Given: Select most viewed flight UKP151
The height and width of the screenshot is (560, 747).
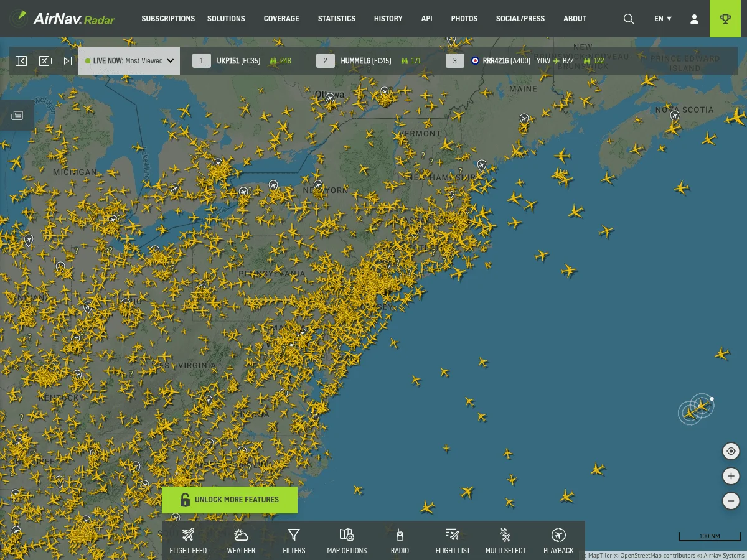Looking at the screenshot, I should [x=238, y=61].
